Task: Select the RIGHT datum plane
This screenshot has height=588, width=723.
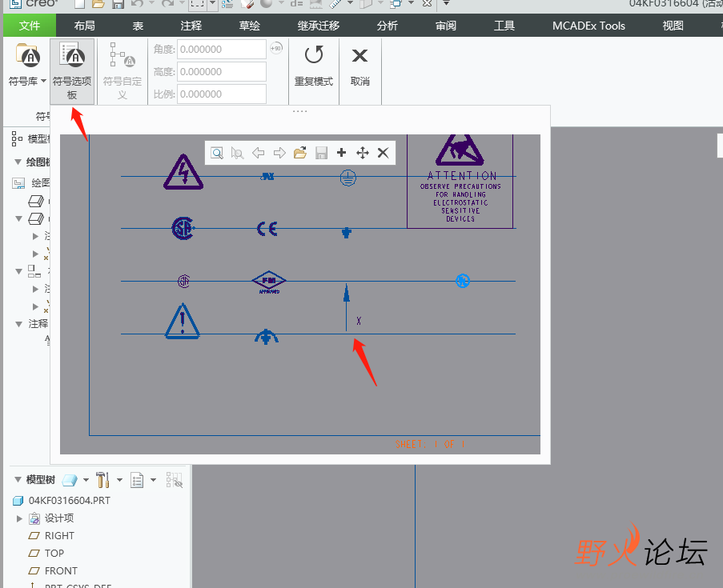Action: click(59, 535)
